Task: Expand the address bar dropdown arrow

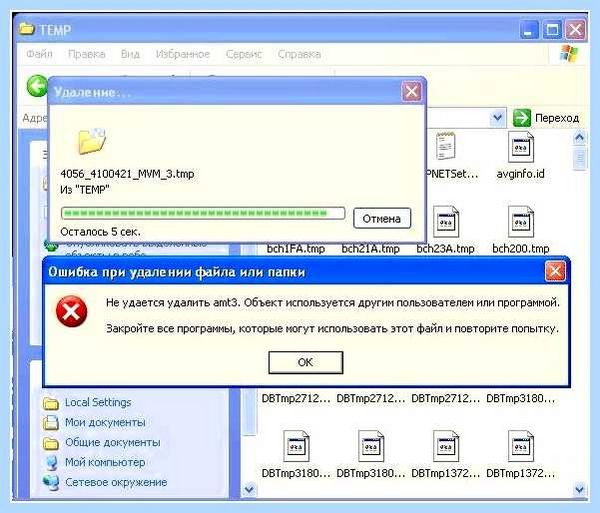Action: tap(497, 117)
